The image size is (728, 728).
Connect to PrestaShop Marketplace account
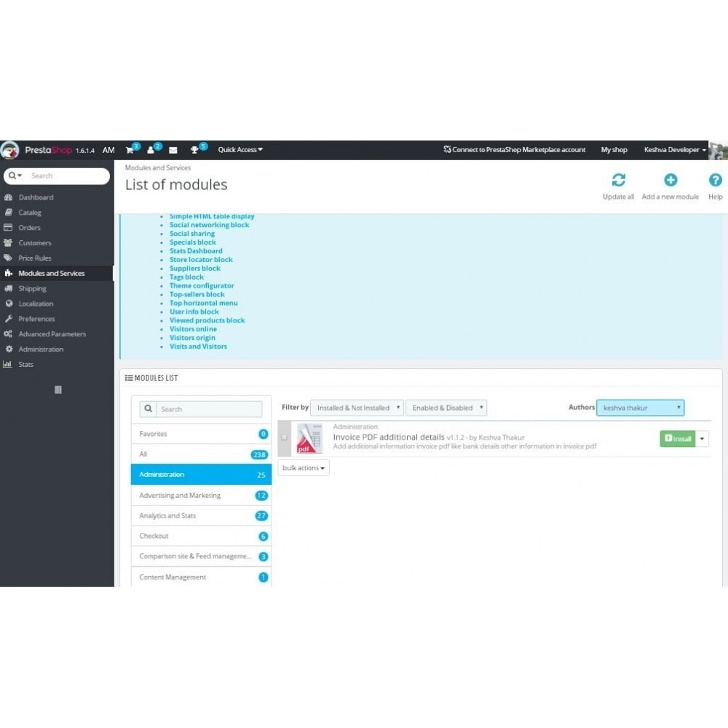(x=514, y=149)
